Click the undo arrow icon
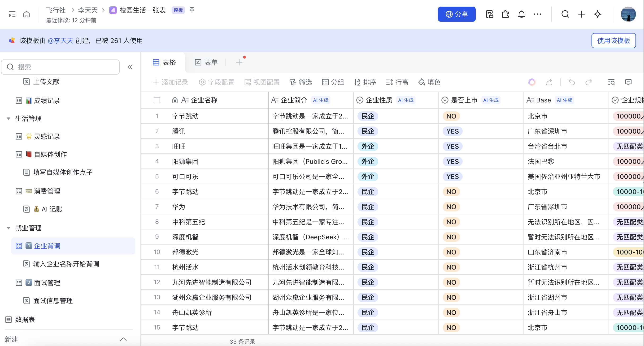Viewport: 644px width, 346px height. [571, 82]
